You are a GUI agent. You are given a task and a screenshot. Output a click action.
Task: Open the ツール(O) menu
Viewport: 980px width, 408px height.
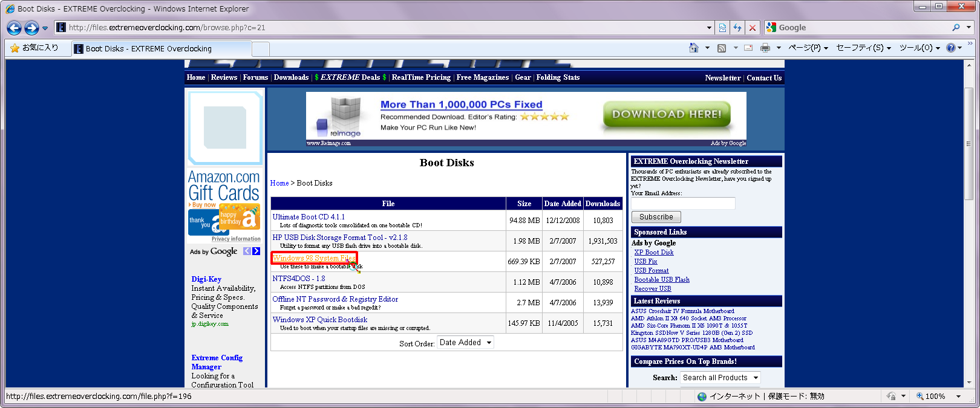(920, 48)
